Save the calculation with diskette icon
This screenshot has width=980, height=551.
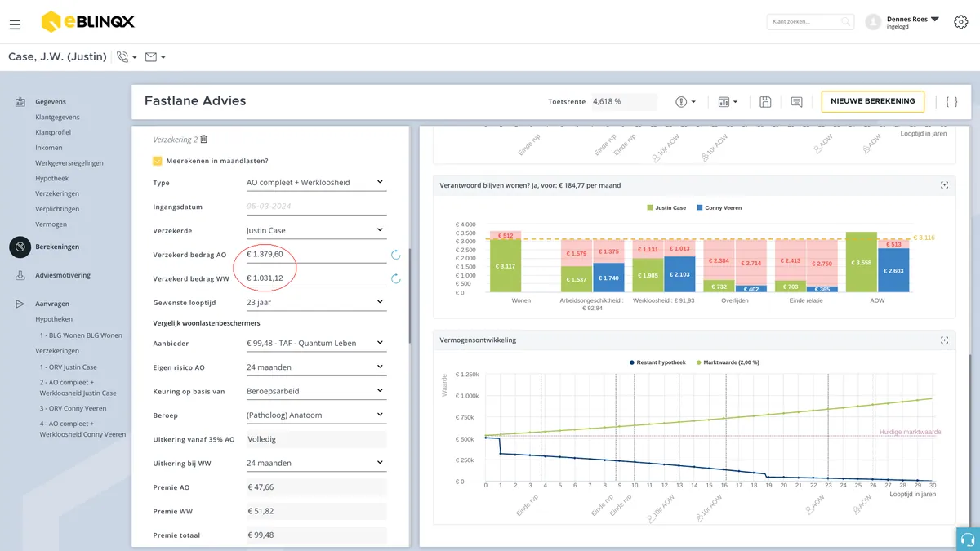765,102
